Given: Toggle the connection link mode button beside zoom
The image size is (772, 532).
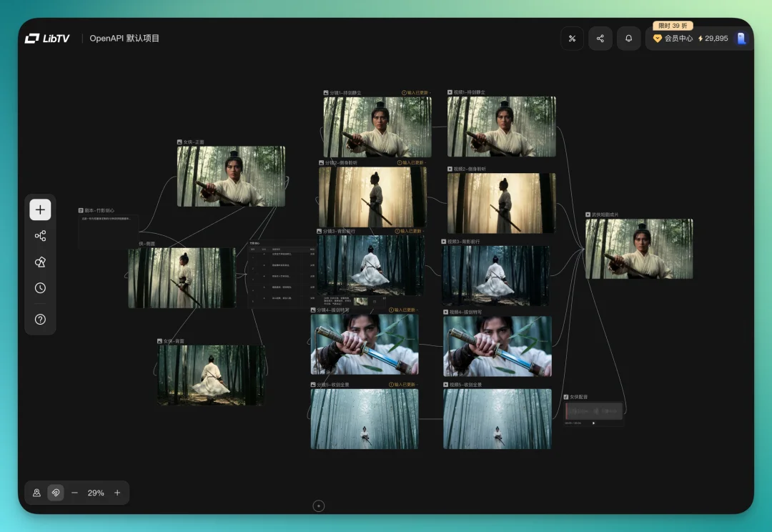Looking at the screenshot, I should coord(56,493).
